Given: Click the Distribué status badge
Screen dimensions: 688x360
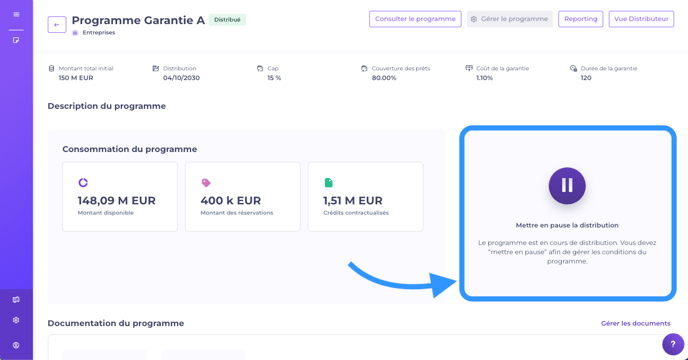Looking at the screenshot, I should point(227,20).
